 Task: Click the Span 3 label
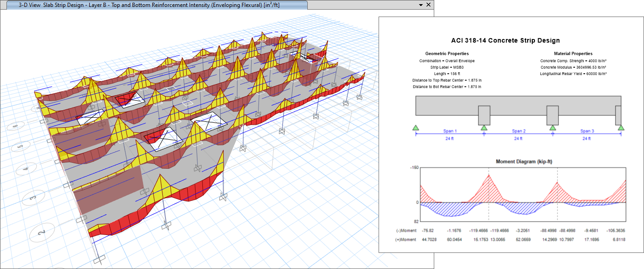[586, 131]
